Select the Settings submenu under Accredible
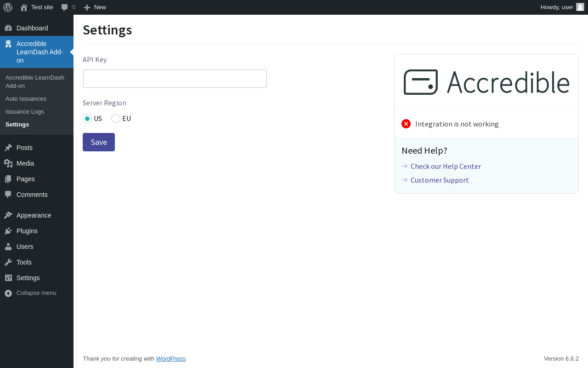This screenshot has width=588, height=368. (37, 125)
